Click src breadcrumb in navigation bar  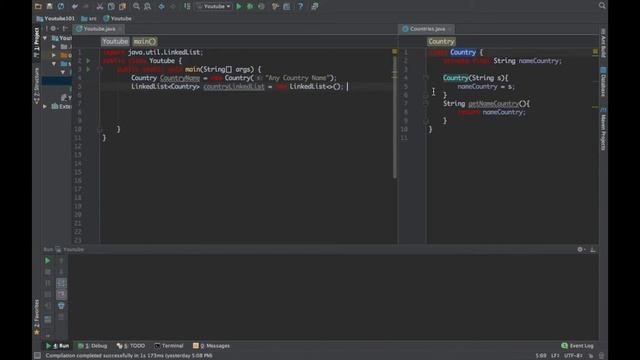(89, 18)
